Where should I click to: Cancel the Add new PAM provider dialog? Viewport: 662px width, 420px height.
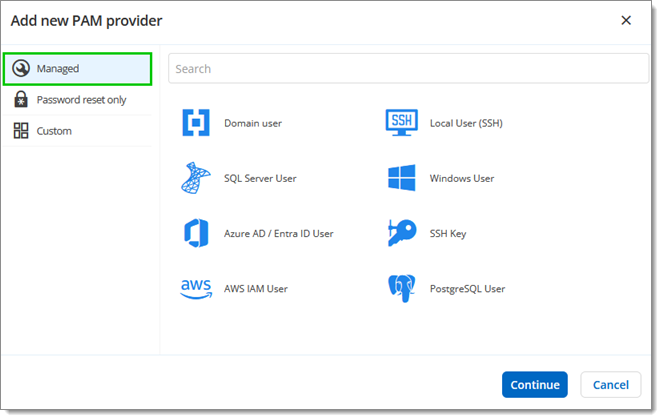point(610,385)
